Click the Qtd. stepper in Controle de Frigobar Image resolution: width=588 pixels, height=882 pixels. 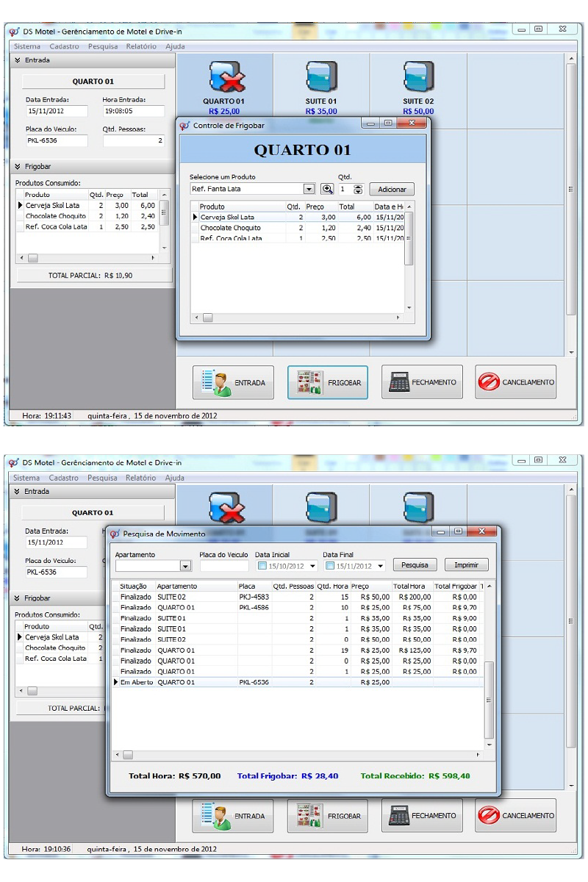coord(358,189)
